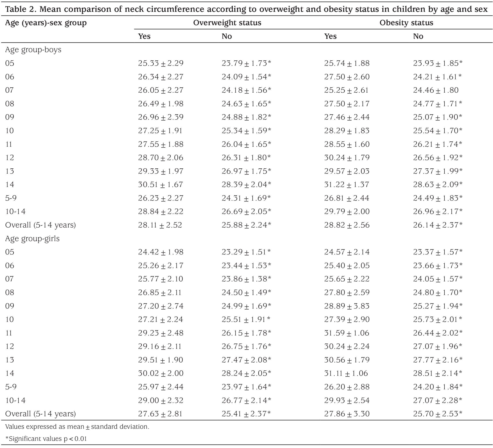Click the value '28.89 ± 3.83'
The width and height of the screenshot is (493, 448).
347,306
